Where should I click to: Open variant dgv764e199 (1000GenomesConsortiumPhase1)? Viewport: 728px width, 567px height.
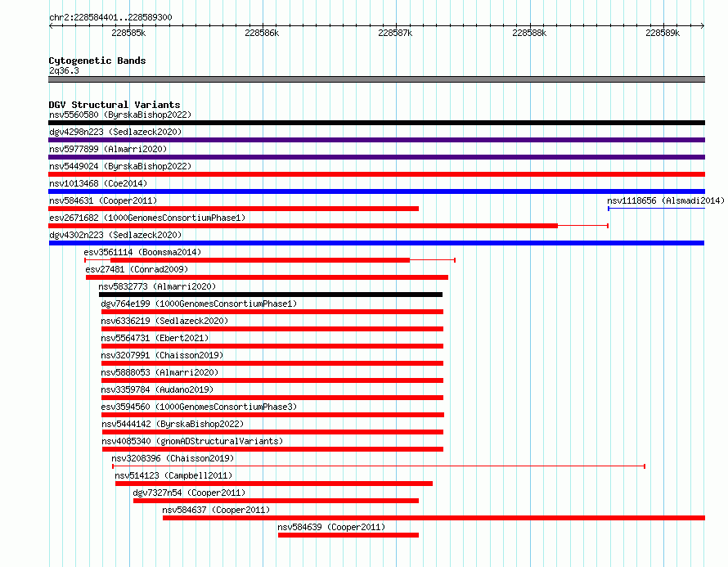[200, 304]
